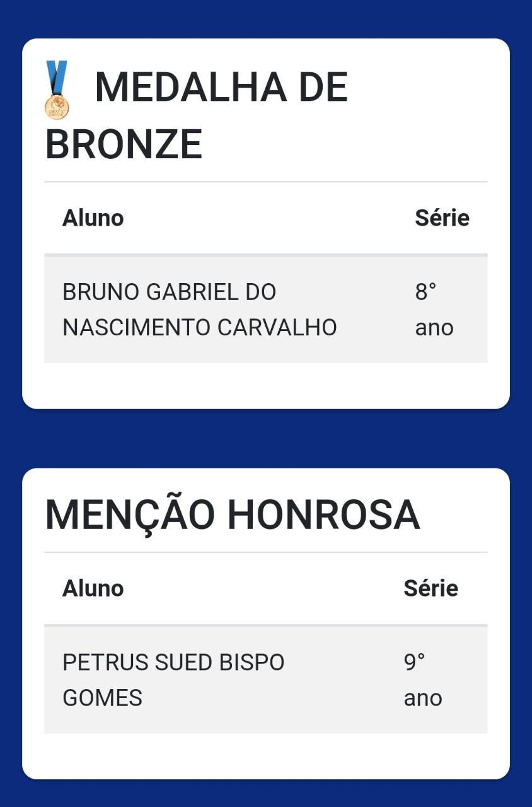The image size is (532, 807).
Task: Click "ano" under the 8° grade
Action: (x=434, y=328)
